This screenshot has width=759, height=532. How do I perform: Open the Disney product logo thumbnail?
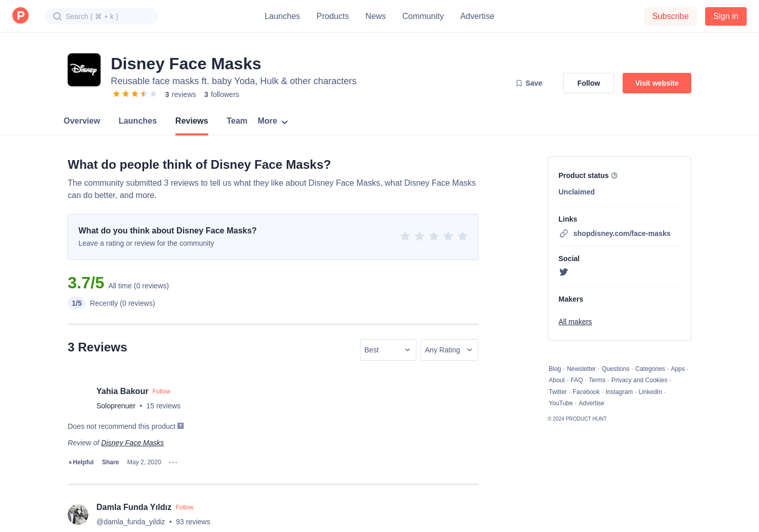[84, 70]
